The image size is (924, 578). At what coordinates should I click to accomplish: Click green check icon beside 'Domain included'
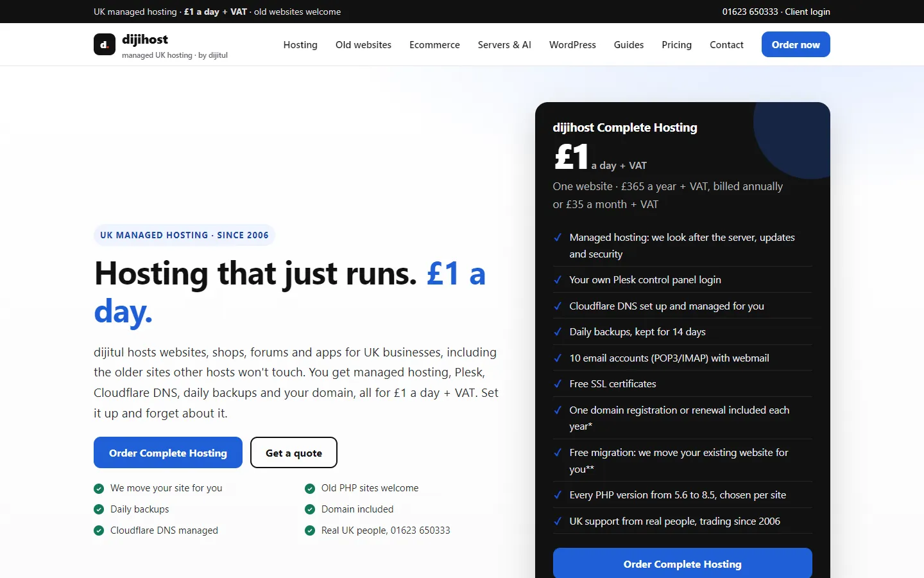[310, 509]
